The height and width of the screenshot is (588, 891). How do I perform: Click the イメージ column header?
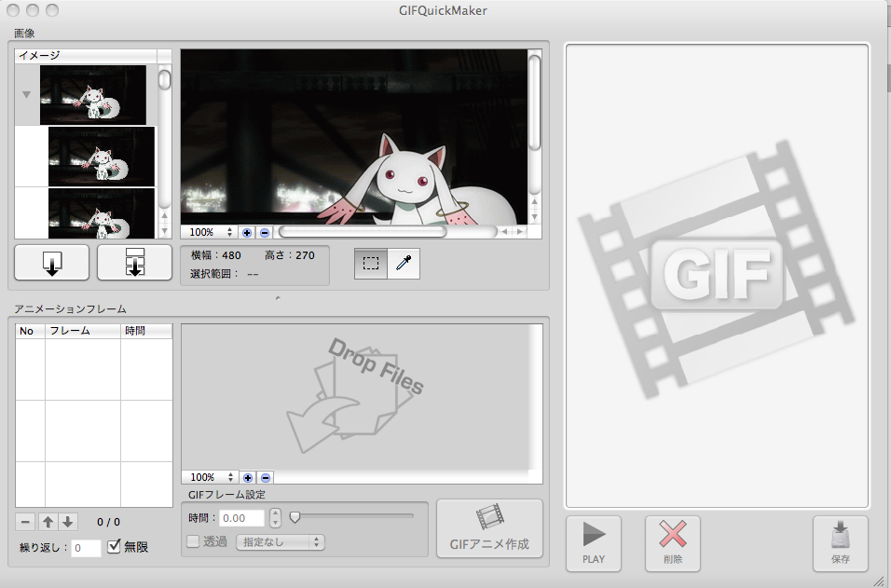click(86, 56)
